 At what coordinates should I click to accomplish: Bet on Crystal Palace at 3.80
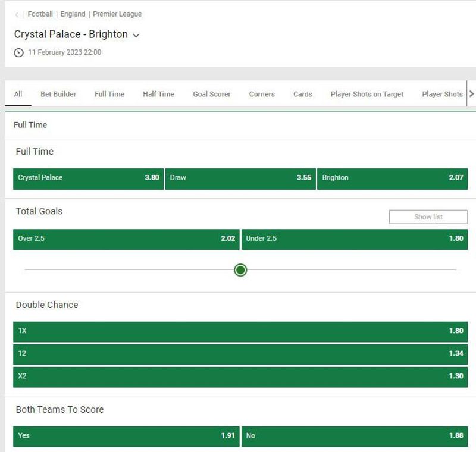point(88,179)
